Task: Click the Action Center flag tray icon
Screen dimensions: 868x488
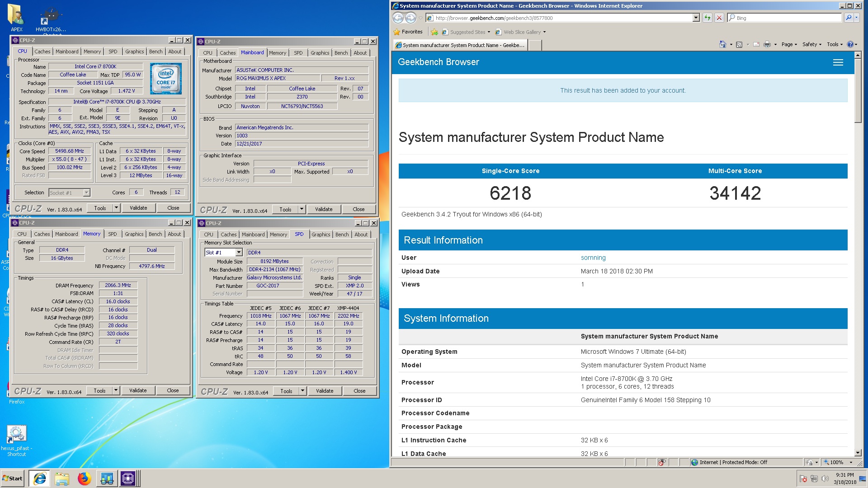Action: [x=803, y=479]
